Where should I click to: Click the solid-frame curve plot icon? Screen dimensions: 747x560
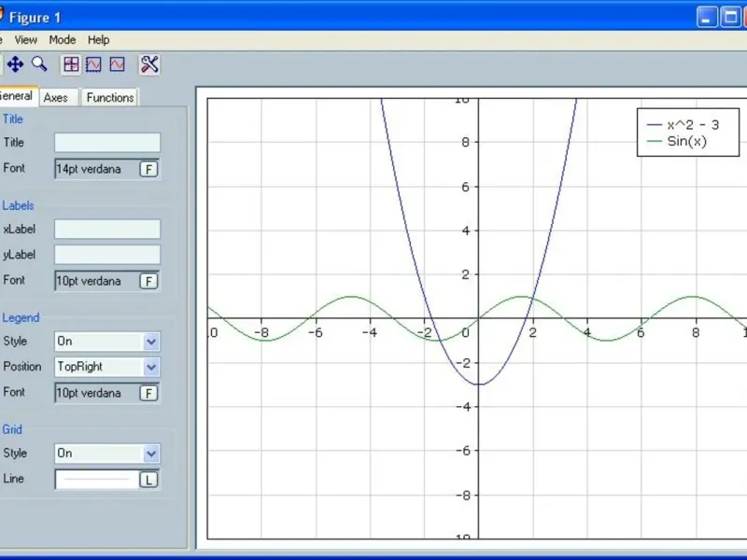point(118,64)
